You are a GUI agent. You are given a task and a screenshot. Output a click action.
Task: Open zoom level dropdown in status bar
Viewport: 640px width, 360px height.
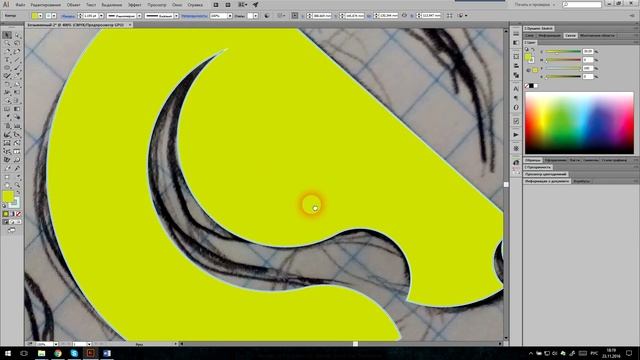click(x=56, y=344)
